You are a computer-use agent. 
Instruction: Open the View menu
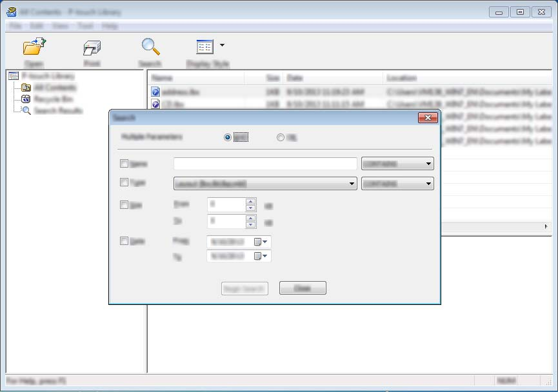coord(60,26)
